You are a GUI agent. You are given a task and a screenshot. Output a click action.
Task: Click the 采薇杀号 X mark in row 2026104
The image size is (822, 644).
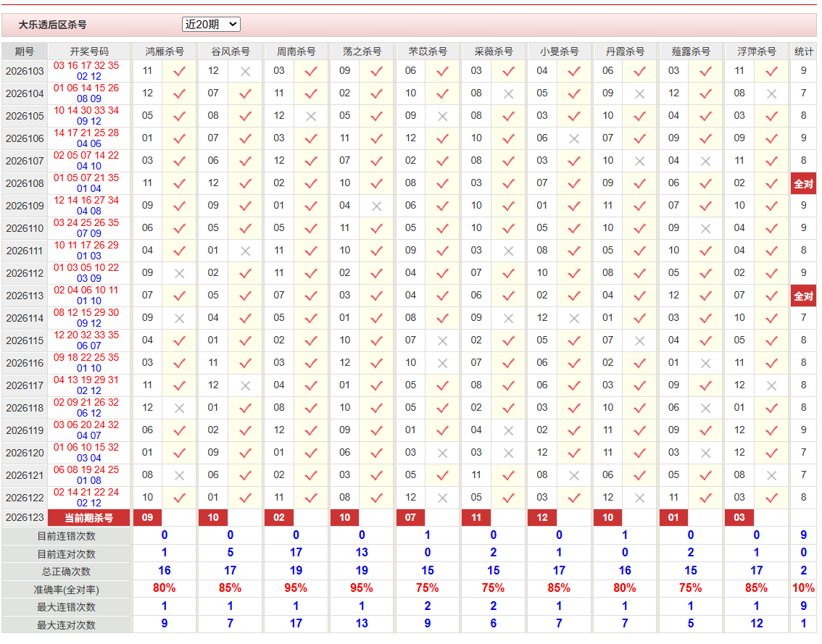509,93
